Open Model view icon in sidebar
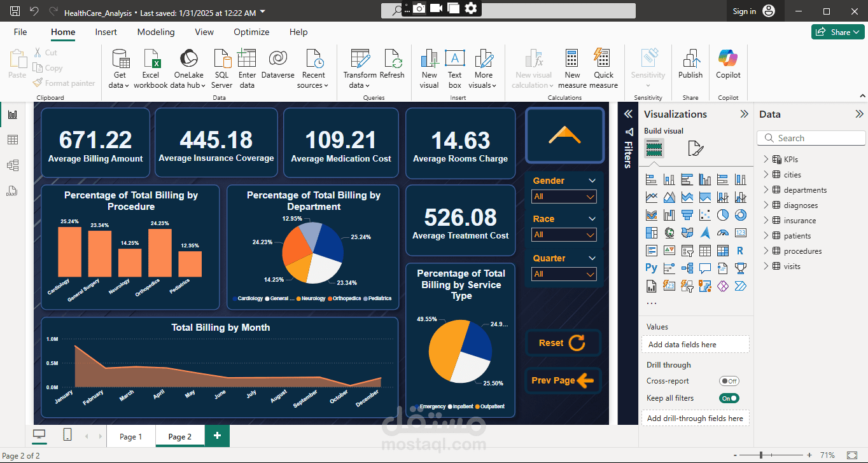The width and height of the screenshot is (868, 463). tap(13, 165)
